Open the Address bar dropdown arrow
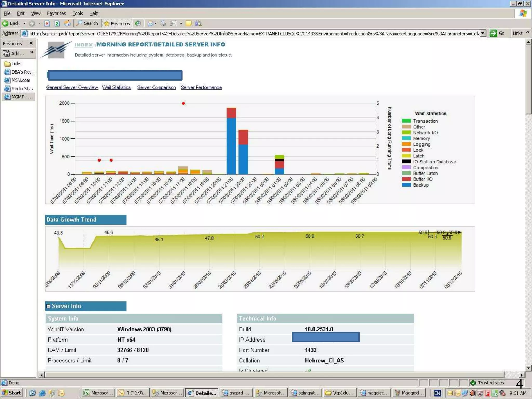Viewport: 532px width, 399px height. [483, 33]
